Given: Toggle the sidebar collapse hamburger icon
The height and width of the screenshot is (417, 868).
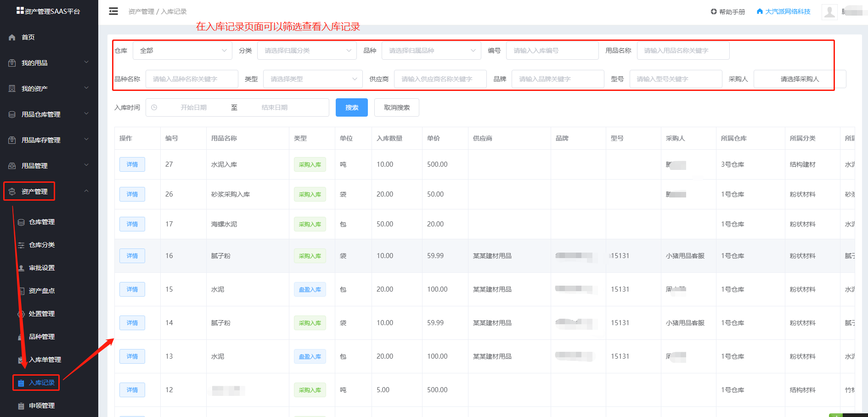Looking at the screenshot, I should tap(113, 11).
